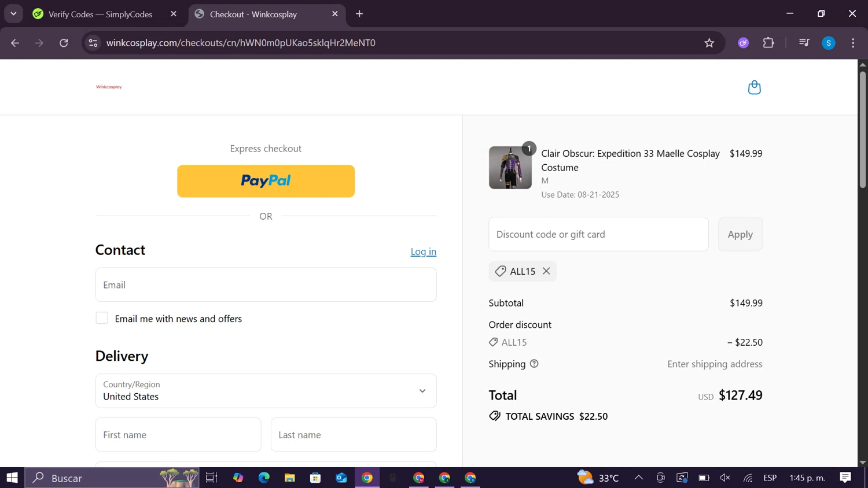
Task: Open Task View on the taskbar
Action: [211, 478]
